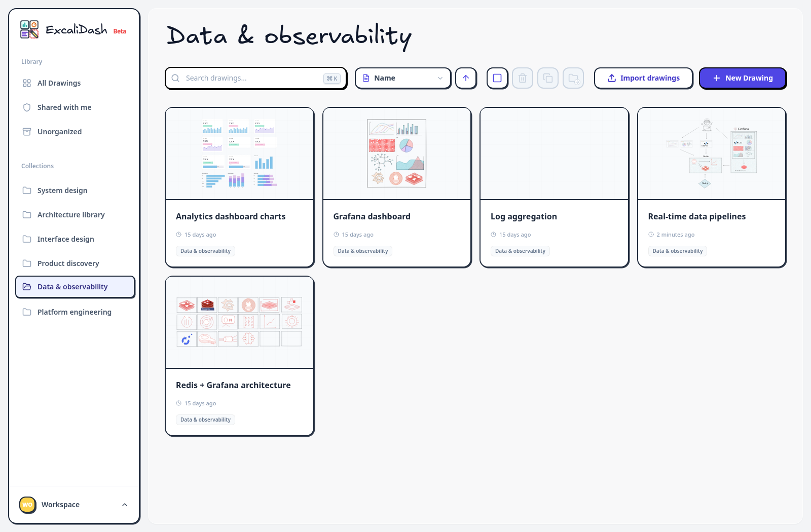This screenshot has height=532, width=811.
Task: Open the blank Log aggregation thumbnail
Action: tap(555, 154)
